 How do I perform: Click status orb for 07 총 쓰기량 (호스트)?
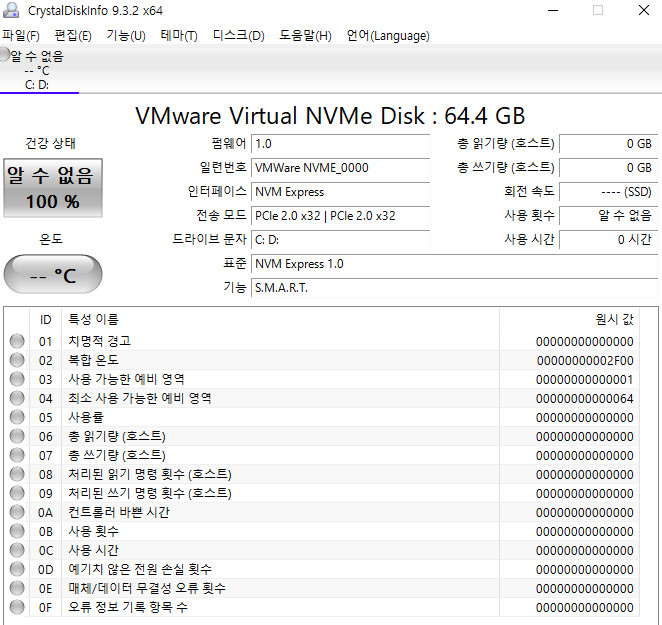click(x=17, y=455)
